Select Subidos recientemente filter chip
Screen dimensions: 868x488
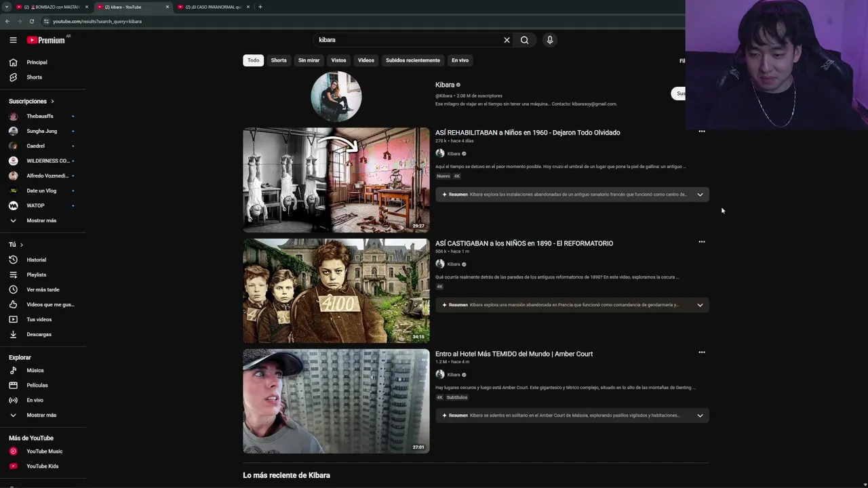click(413, 60)
